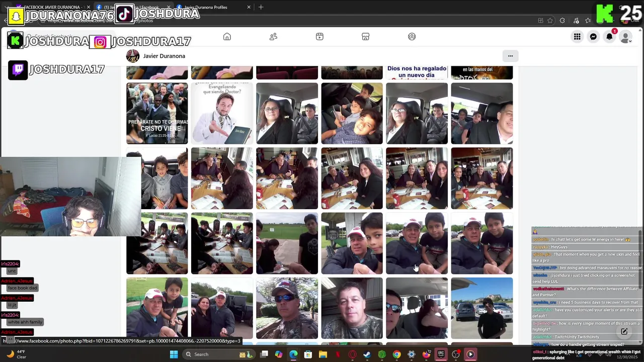
Task: Open the Notifications bell
Action: (609, 37)
